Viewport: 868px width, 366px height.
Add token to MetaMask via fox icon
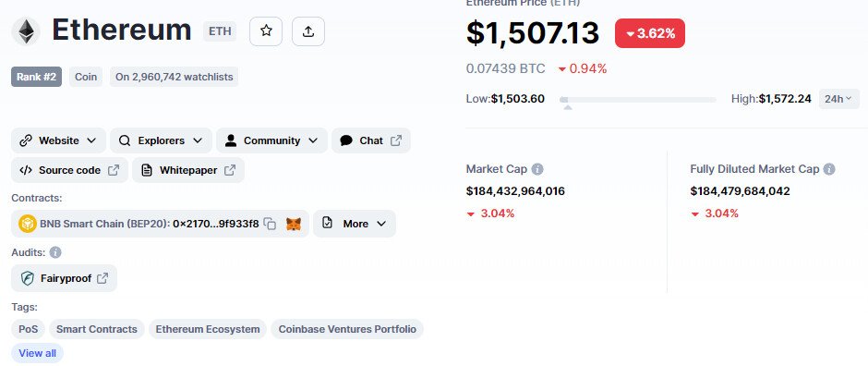294,224
